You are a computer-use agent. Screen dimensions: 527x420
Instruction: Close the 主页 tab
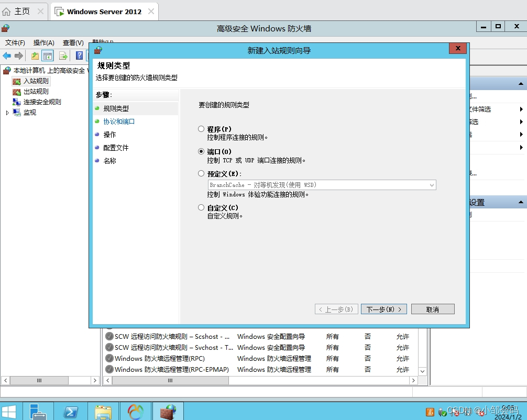pyautogui.click(x=41, y=12)
